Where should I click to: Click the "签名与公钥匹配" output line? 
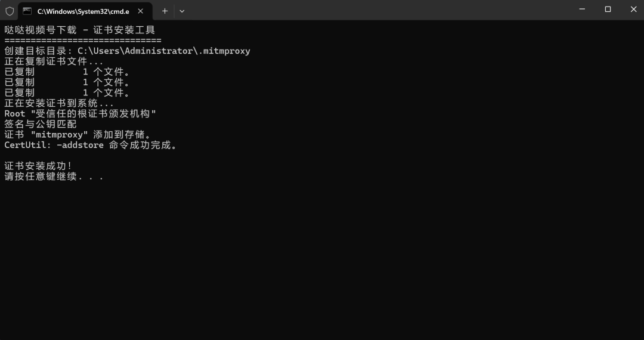tap(41, 124)
